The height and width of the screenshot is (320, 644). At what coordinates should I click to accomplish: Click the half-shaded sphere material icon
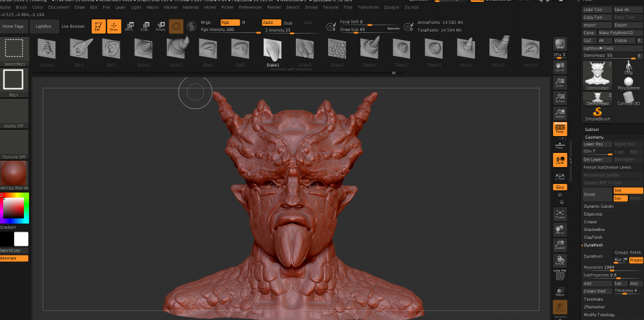click(x=191, y=26)
